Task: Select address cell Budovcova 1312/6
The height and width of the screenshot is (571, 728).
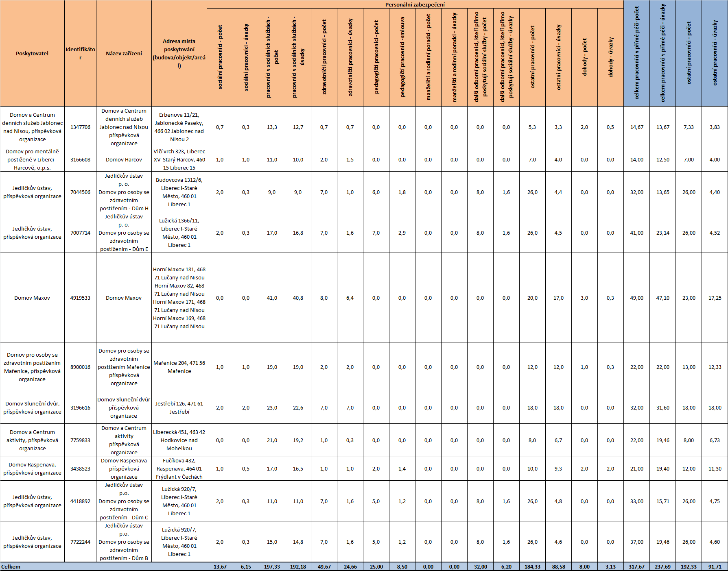Action: point(179,192)
